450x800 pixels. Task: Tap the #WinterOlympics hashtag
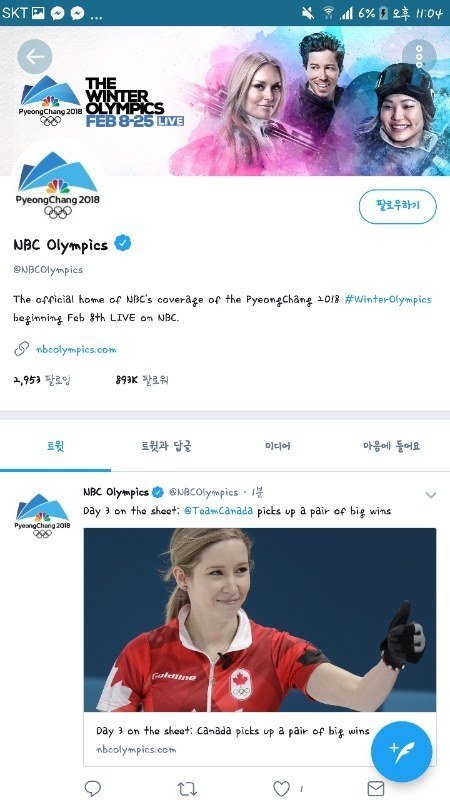click(388, 299)
